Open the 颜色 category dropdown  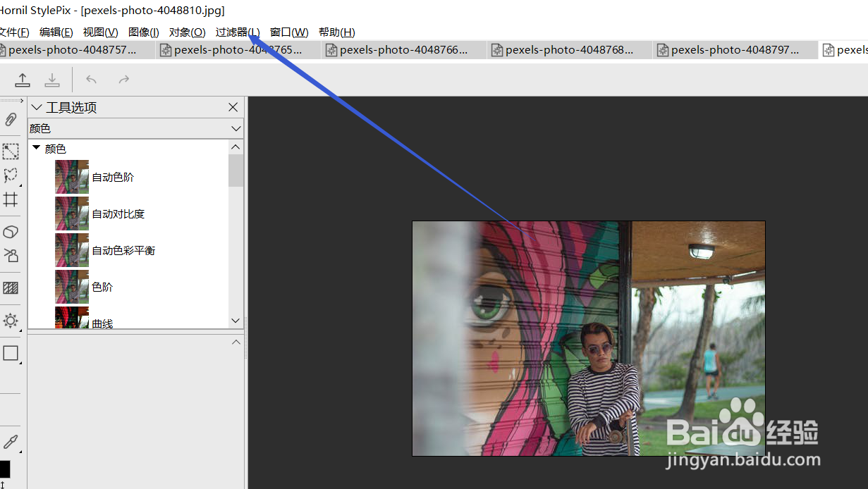[x=135, y=129]
